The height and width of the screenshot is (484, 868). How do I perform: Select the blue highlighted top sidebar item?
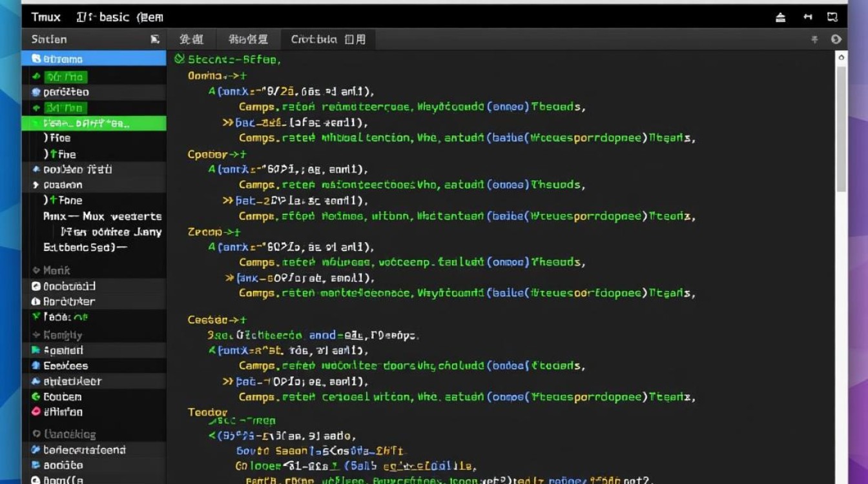pos(94,59)
